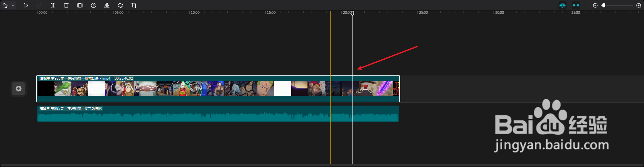Apply freeze frame to clip
Viewport: 644px width, 167px height.
pyautogui.click(x=80, y=5)
